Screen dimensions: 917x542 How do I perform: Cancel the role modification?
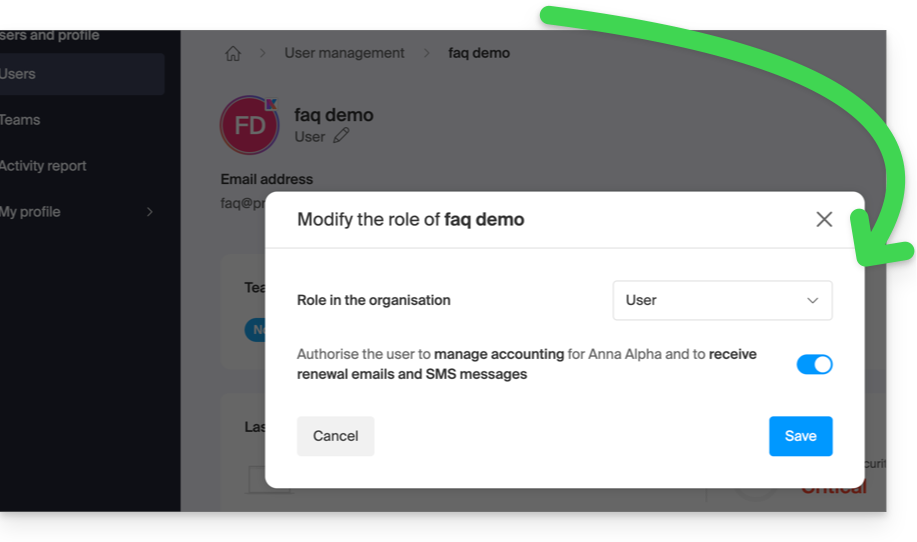click(335, 436)
